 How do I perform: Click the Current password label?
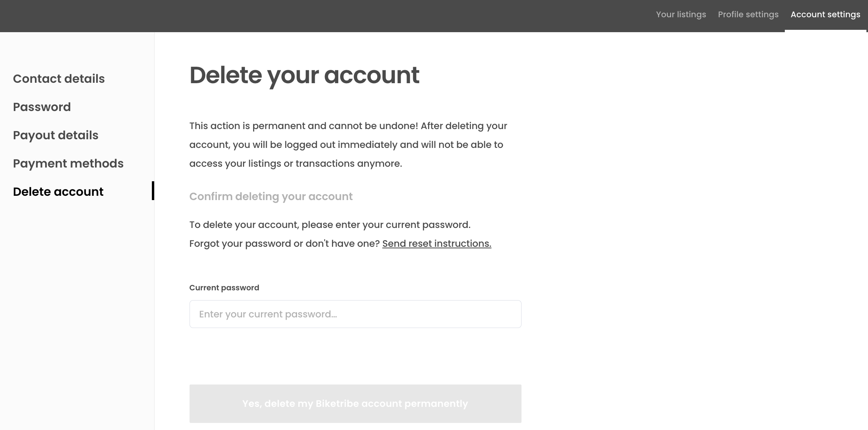(x=224, y=288)
